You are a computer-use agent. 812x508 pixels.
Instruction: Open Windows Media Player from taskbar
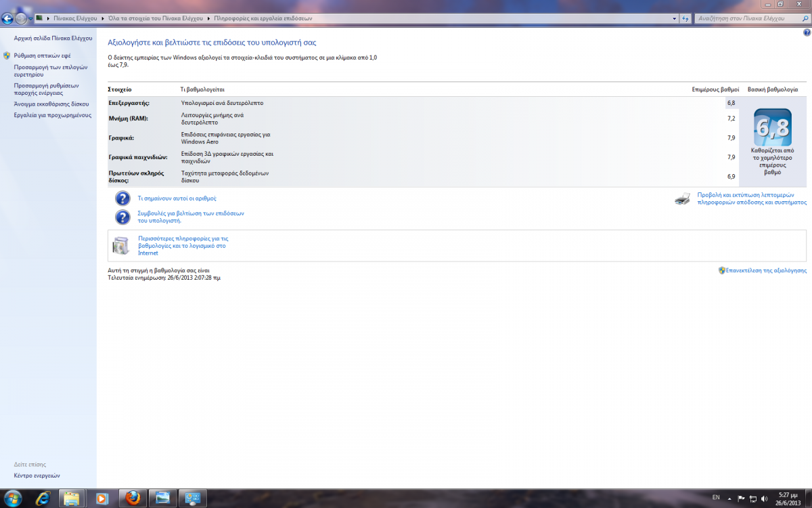(x=102, y=498)
